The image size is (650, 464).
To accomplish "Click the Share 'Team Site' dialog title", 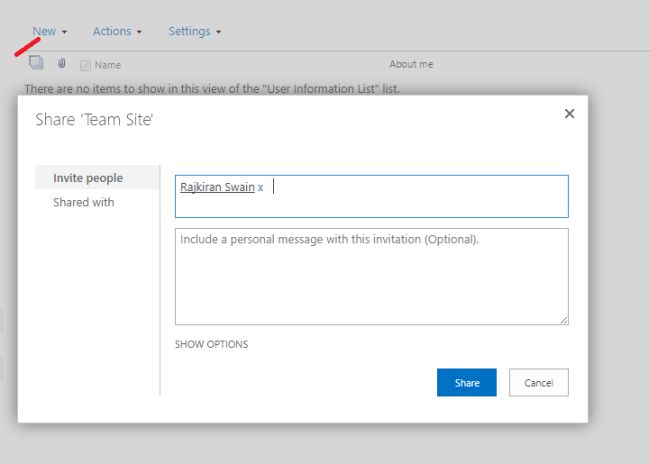I will [x=94, y=120].
